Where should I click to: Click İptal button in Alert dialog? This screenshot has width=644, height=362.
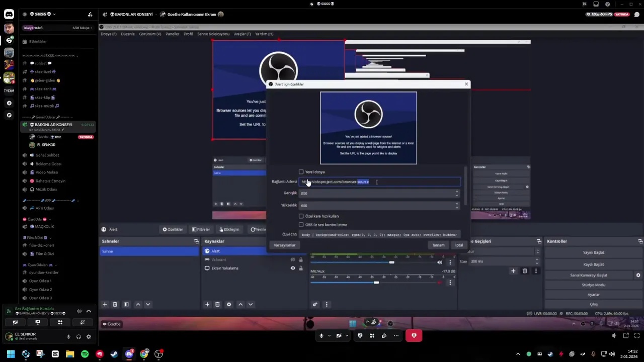459,245
